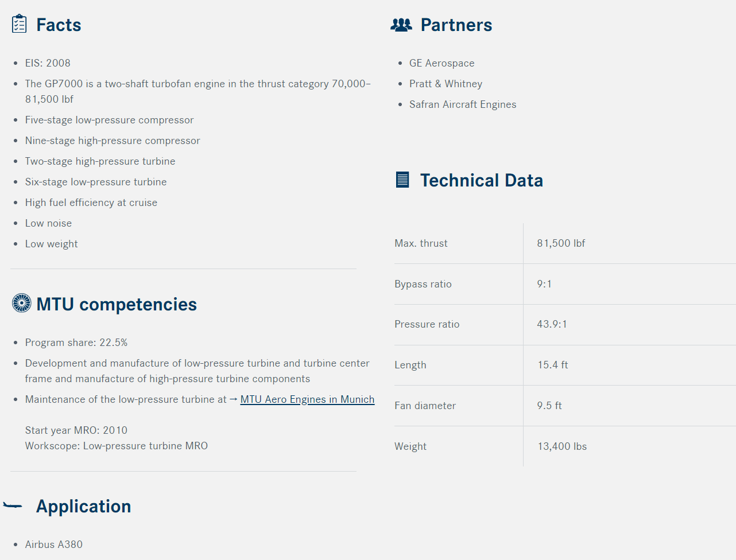Click the airplane icon beside Application
The image size is (736, 560).
coord(13,505)
